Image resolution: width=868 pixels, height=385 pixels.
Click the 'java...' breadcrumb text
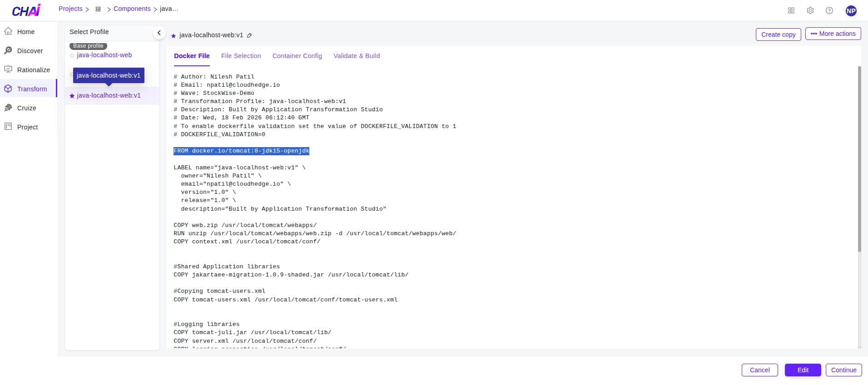[169, 9]
